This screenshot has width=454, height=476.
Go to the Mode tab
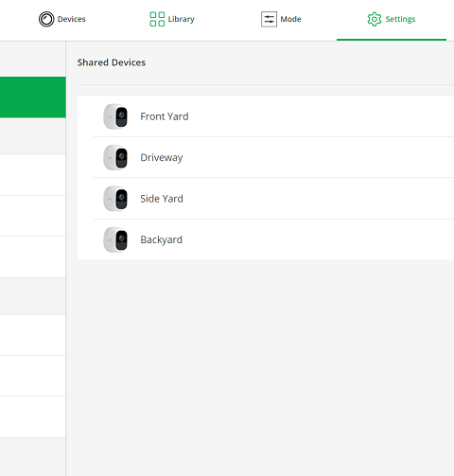(281, 19)
